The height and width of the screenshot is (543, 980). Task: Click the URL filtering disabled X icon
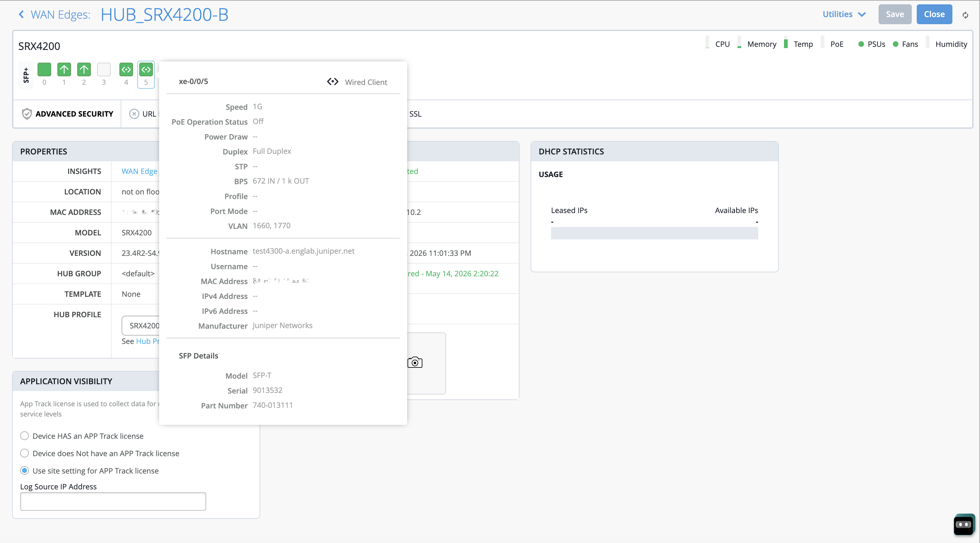pyautogui.click(x=134, y=114)
